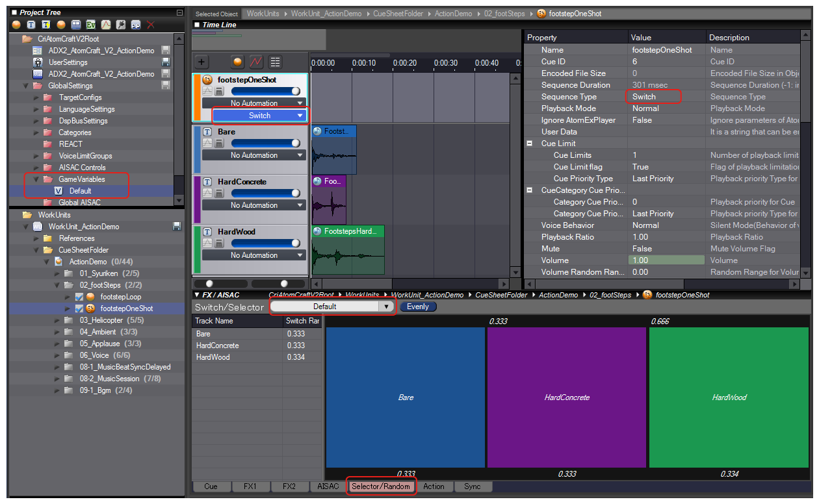Select the Default game variable item

pyautogui.click(x=81, y=191)
